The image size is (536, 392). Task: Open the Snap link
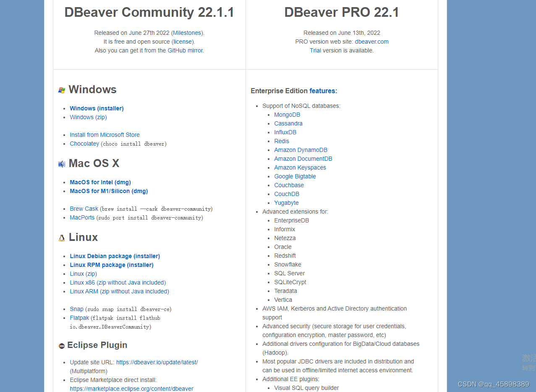pyautogui.click(x=76, y=309)
